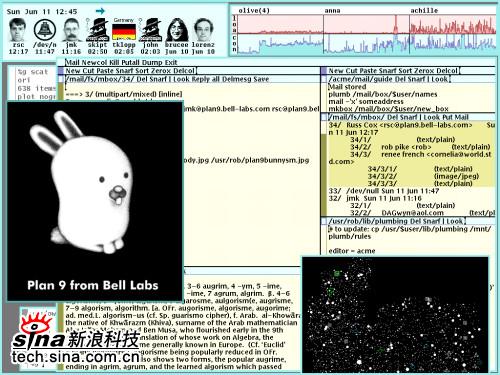Click '===> 3/ (multipart/mixed) [inline]' line
The image size is (500, 375).
point(124,94)
